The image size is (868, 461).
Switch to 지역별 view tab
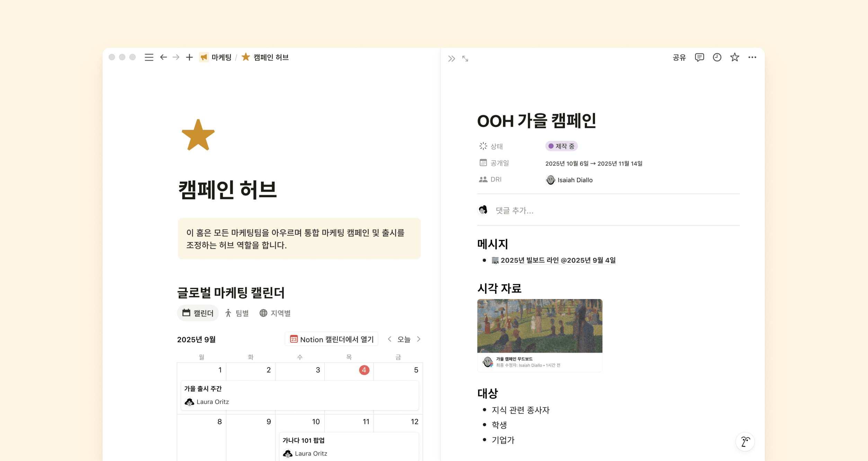(x=275, y=313)
